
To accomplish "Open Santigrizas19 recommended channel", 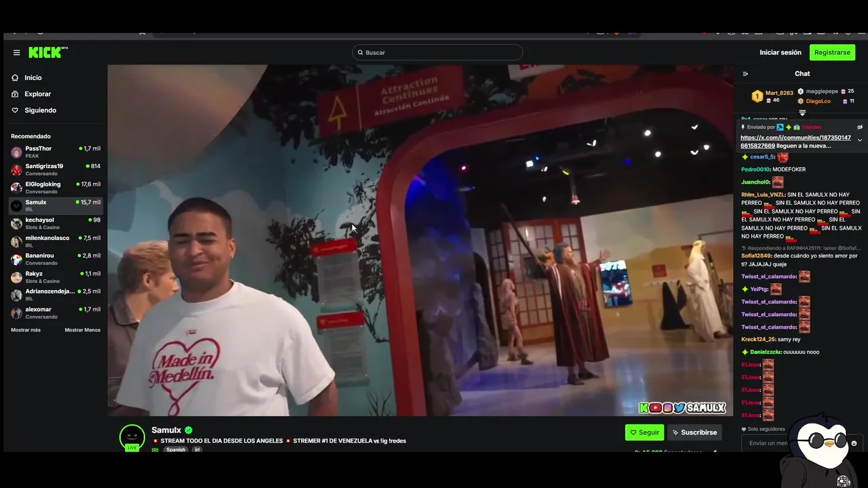I will pos(56,169).
